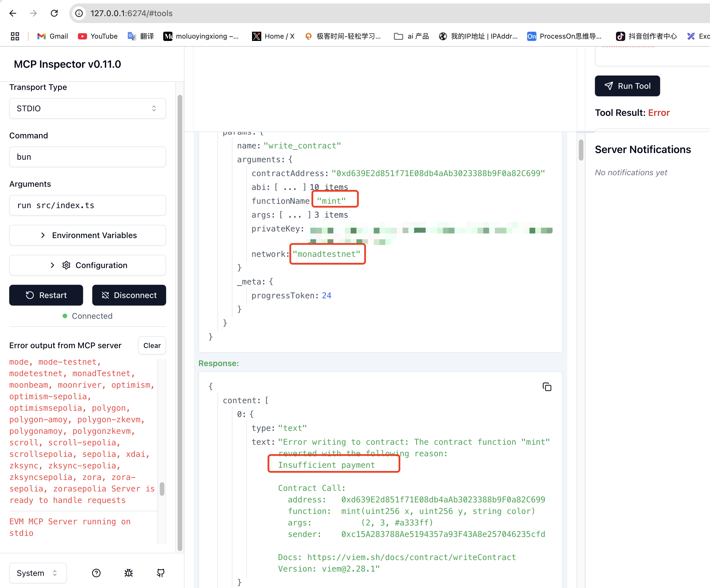Image resolution: width=710 pixels, height=588 pixels.
Task: Go back with the browser back arrow
Action: (x=13, y=13)
